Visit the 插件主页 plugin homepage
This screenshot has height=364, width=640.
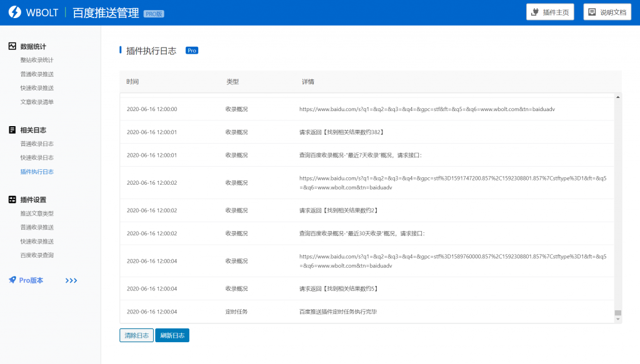click(550, 11)
